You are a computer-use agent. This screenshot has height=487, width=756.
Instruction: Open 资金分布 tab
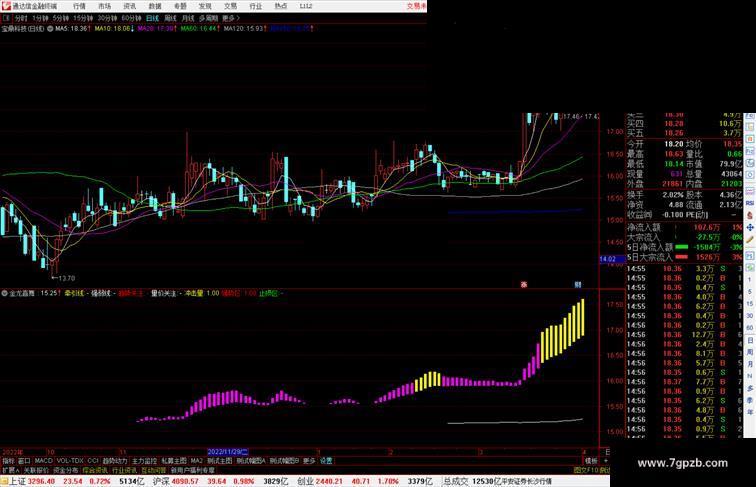pyautogui.click(x=66, y=470)
